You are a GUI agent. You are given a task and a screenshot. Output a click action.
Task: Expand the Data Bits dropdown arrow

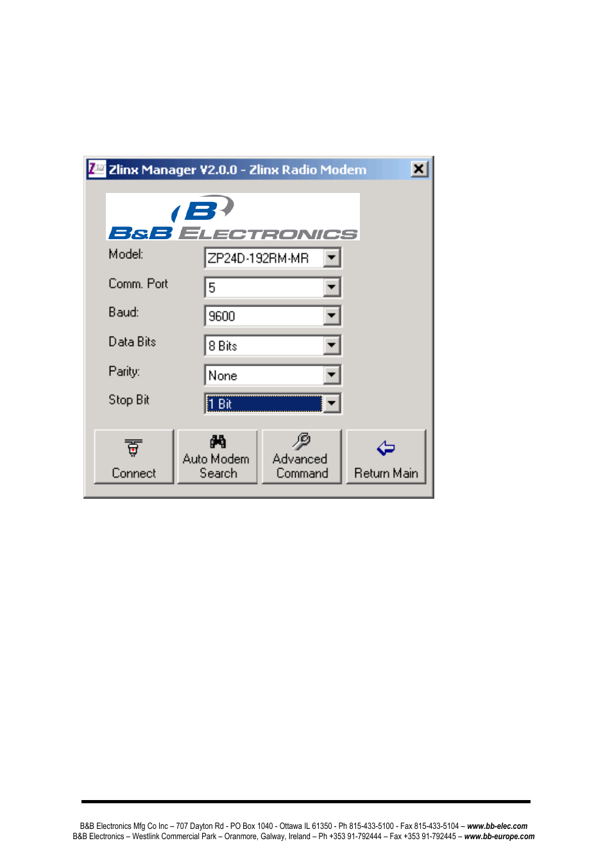(x=332, y=346)
